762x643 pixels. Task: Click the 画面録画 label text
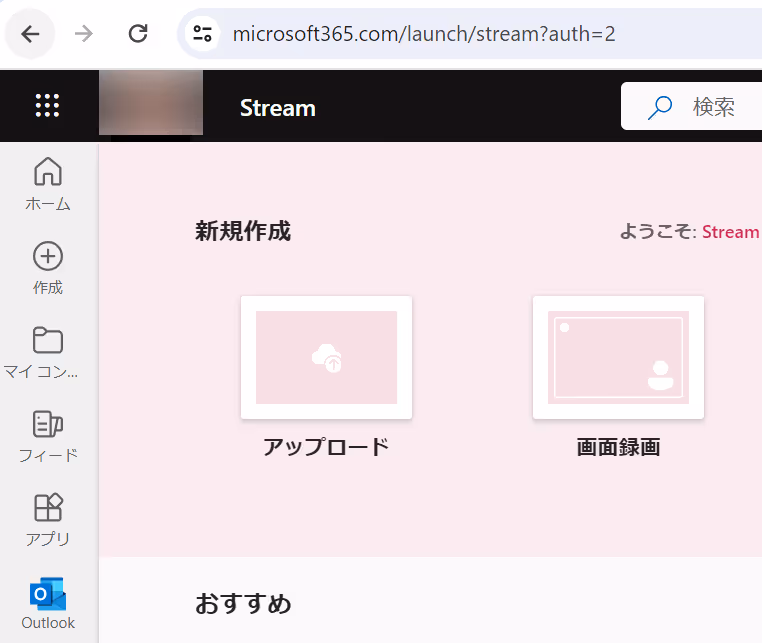(619, 447)
